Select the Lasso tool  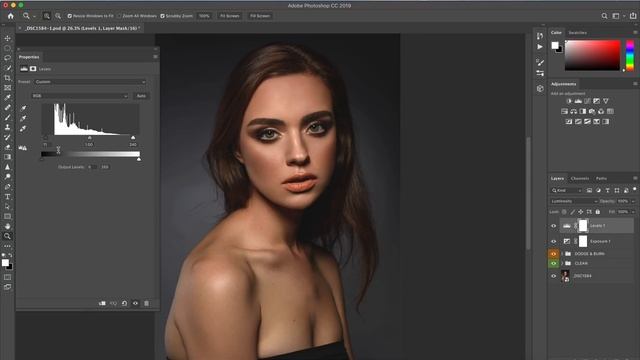click(7, 58)
